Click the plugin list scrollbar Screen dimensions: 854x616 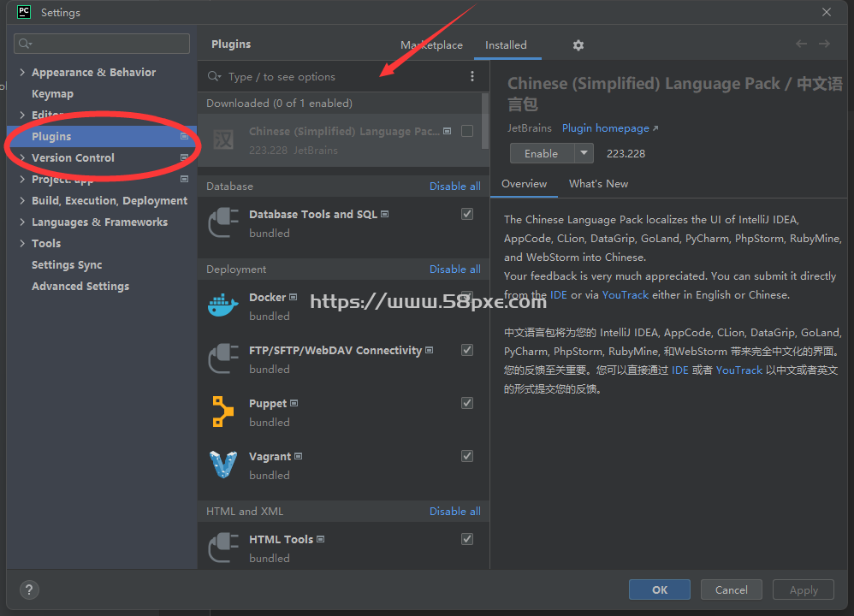[485, 121]
